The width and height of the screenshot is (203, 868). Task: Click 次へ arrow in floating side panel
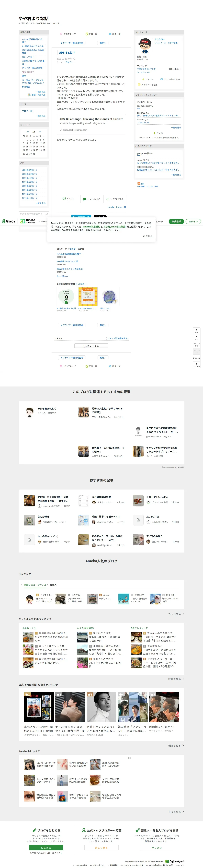pos(197,331)
